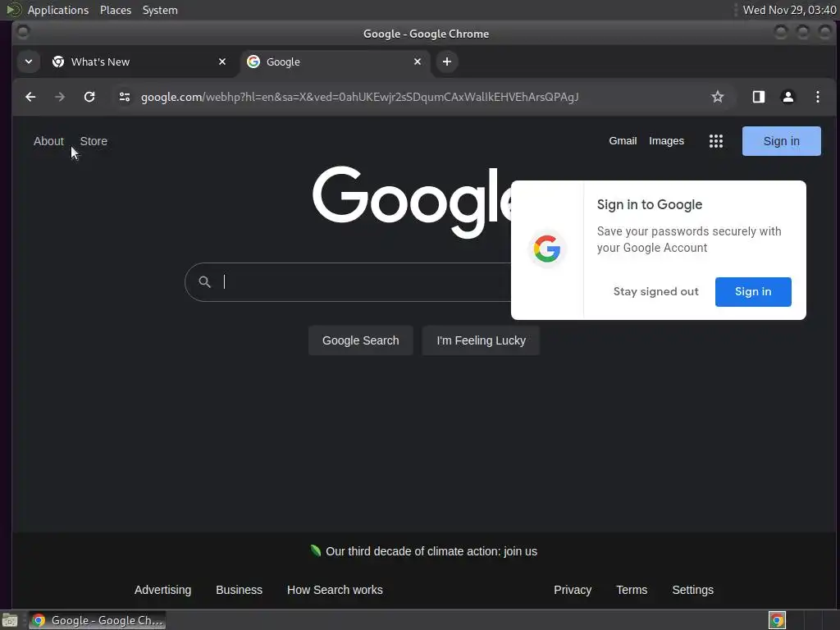Open the Store link
Image resolution: width=840 pixels, height=630 pixels.
94,141
